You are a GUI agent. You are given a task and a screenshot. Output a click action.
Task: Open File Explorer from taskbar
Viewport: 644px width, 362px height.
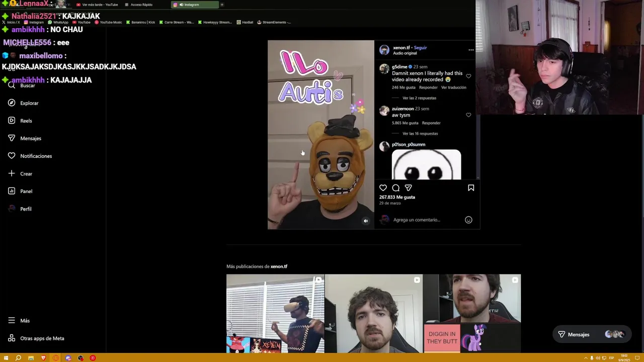(31, 358)
